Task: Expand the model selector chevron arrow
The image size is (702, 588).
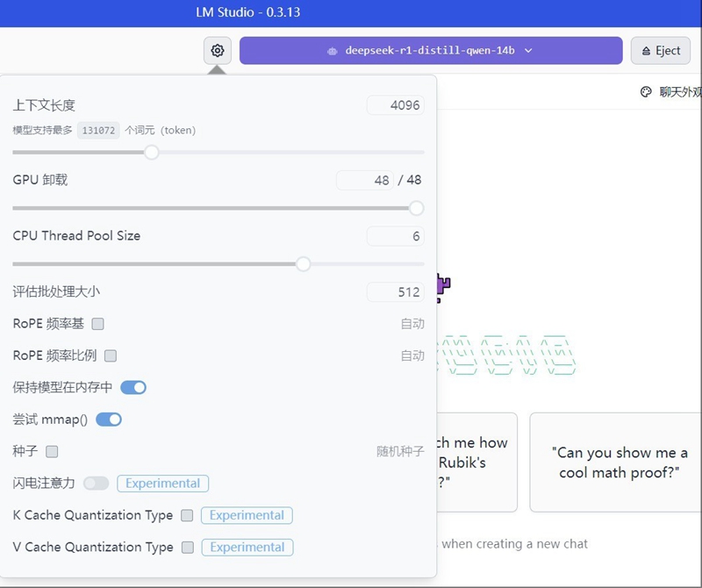Action: point(528,51)
